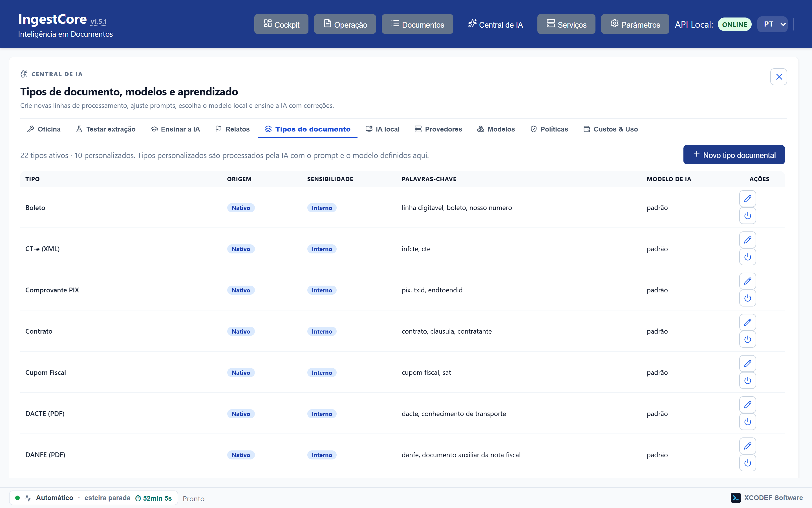Image resolution: width=812 pixels, height=508 pixels.
Task: Select Tipos de documento tab
Action: pyautogui.click(x=307, y=129)
